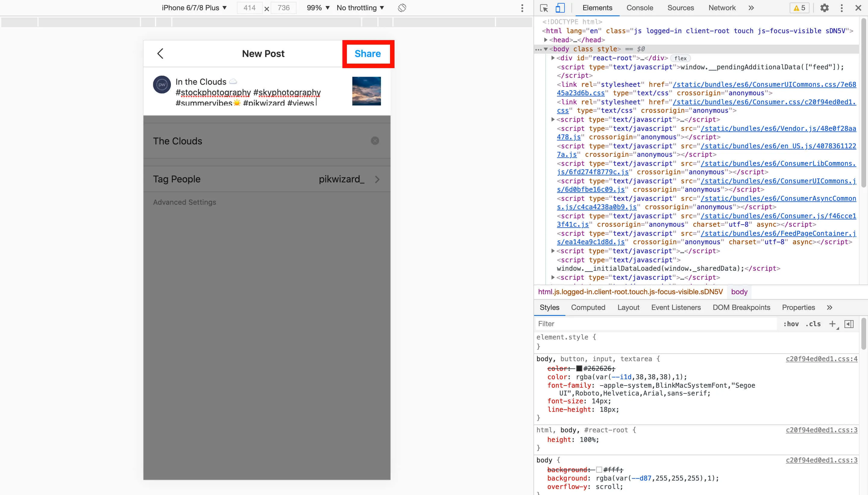The height and width of the screenshot is (495, 868).
Task: Click the caption text input field
Action: [256, 93]
